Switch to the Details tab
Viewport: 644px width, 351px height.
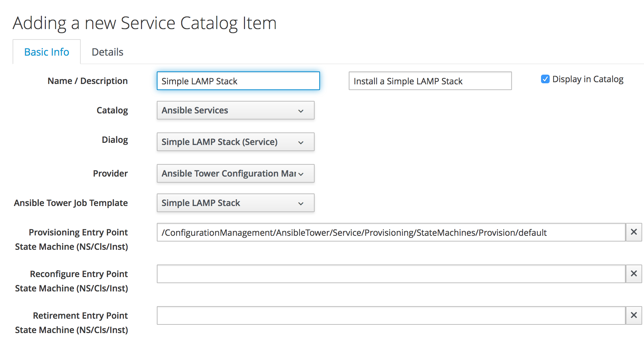[x=107, y=52]
